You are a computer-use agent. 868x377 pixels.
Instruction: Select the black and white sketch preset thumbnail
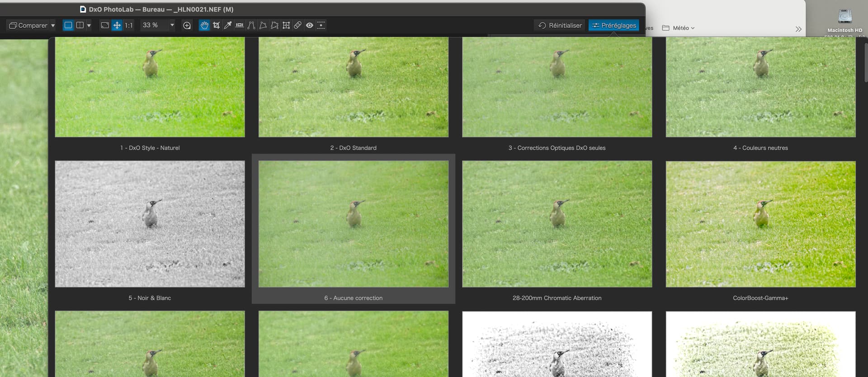(557, 344)
